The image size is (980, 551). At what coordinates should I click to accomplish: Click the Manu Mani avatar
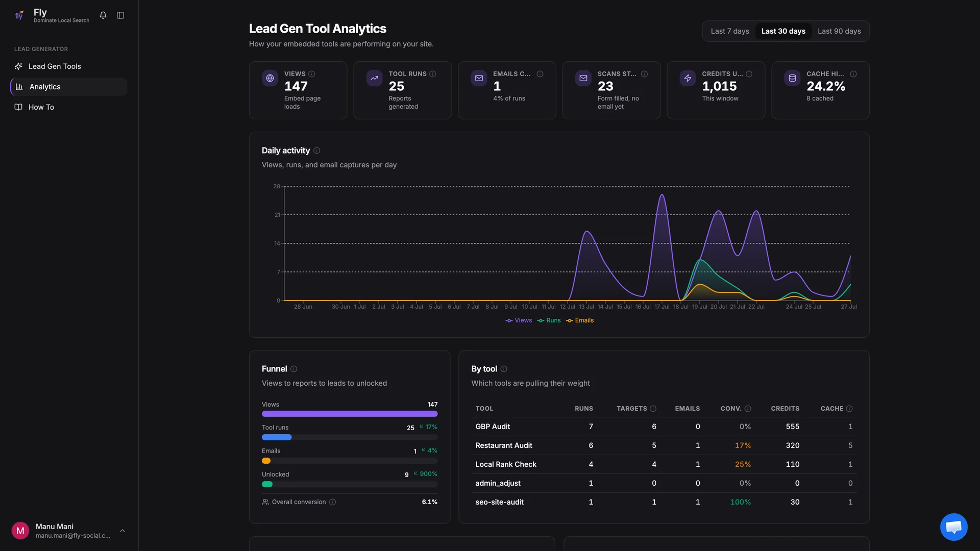[20, 531]
